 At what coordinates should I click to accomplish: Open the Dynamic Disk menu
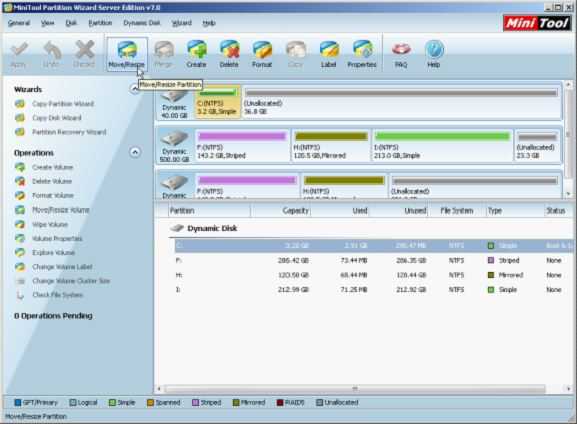tap(142, 23)
